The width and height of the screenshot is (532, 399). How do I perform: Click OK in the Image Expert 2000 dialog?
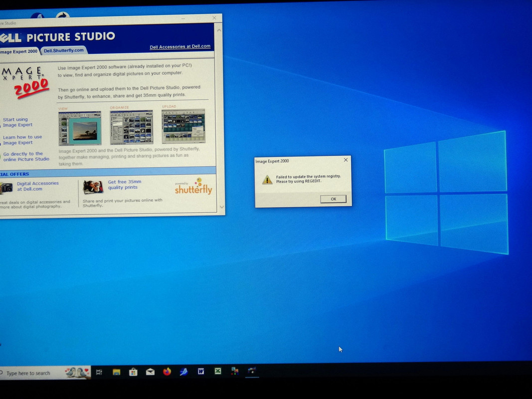tap(333, 199)
